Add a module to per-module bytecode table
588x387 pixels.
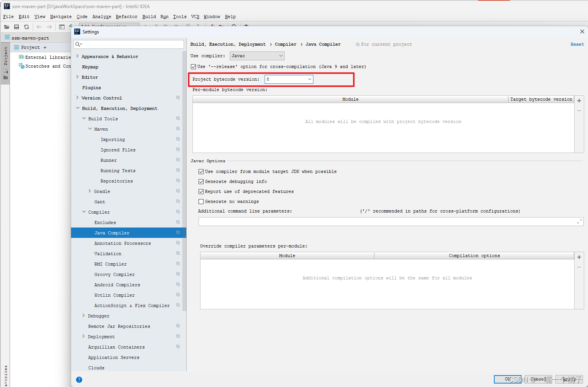[x=579, y=101]
